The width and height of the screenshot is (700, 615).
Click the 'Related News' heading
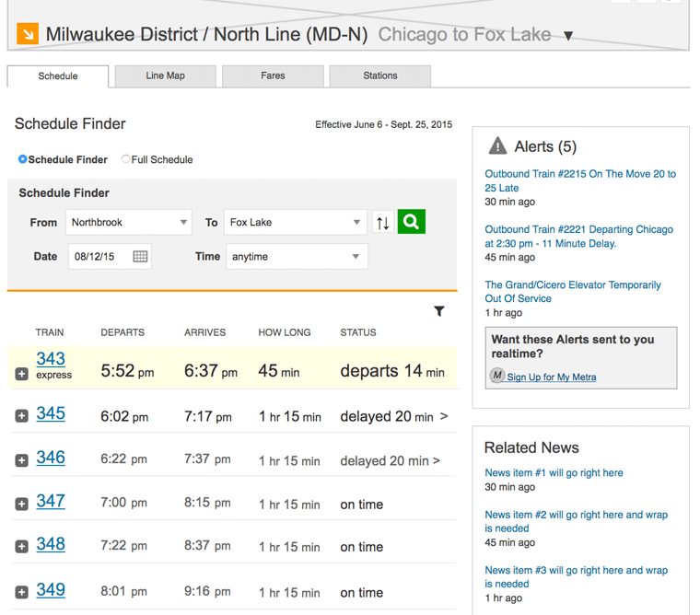point(531,447)
